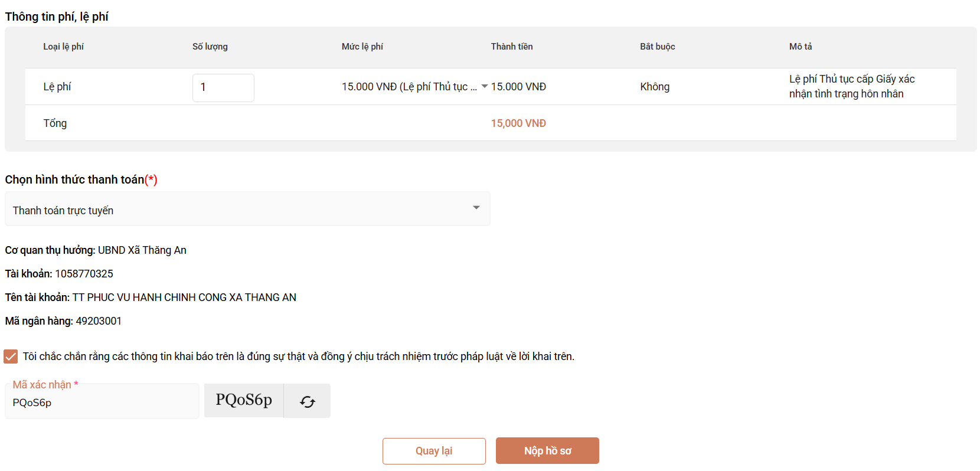Click the payment method dropdown caret
The width and height of the screenshot is (980, 471).
tap(476, 208)
